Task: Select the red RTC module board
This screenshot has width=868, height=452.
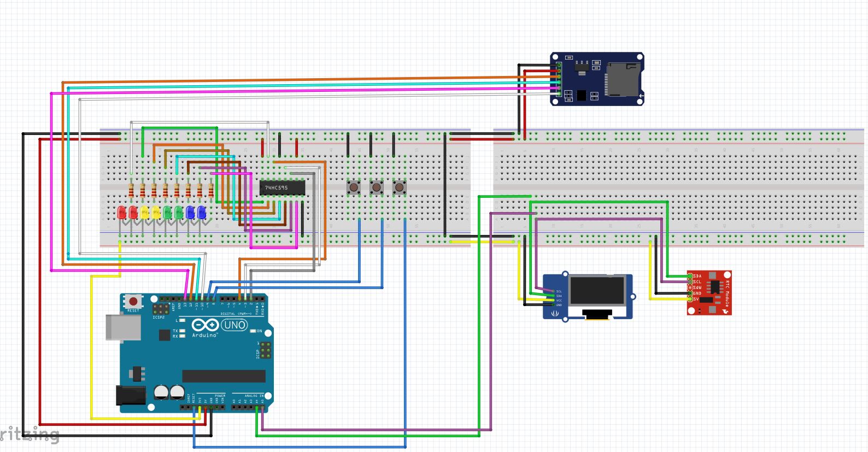Action: [709, 293]
